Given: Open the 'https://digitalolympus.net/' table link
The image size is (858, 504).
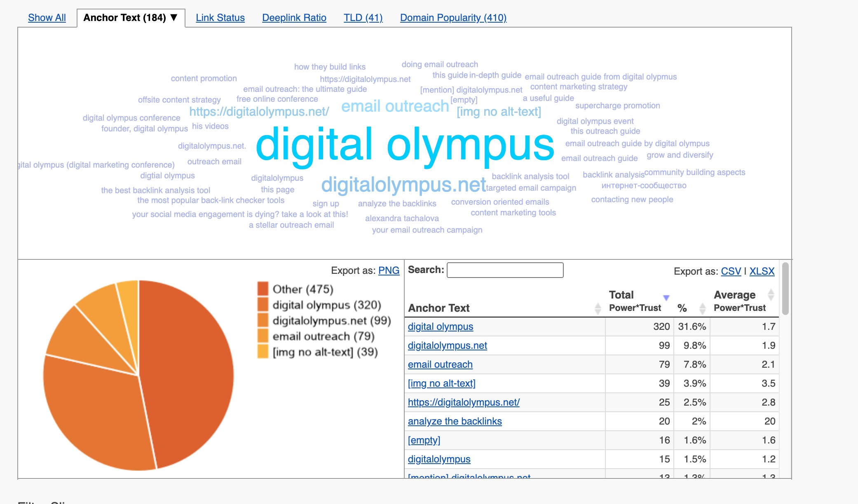Looking at the screenshot, I should point(464,402).
